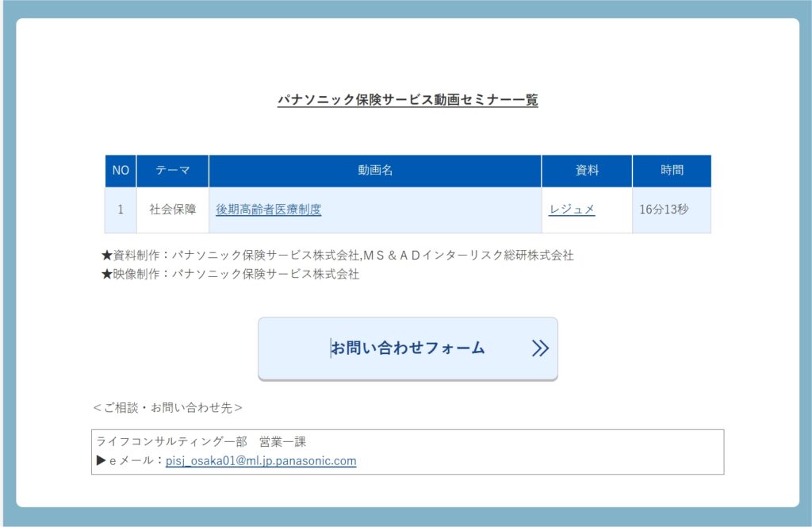Click the double chevron arrow on inquiry button
812x527 pixels.
point(540,348)
